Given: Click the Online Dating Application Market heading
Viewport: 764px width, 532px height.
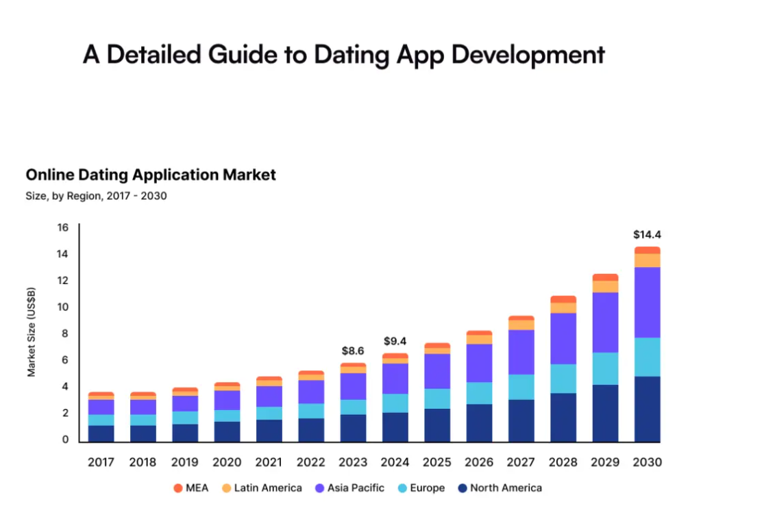Looking at the screenshot, I should 151,175.
